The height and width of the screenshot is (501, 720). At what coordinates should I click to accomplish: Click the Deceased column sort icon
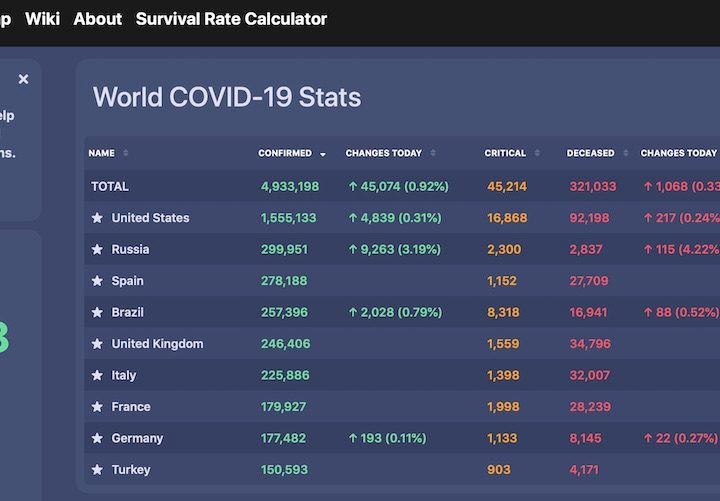click(x=626, y=153)
